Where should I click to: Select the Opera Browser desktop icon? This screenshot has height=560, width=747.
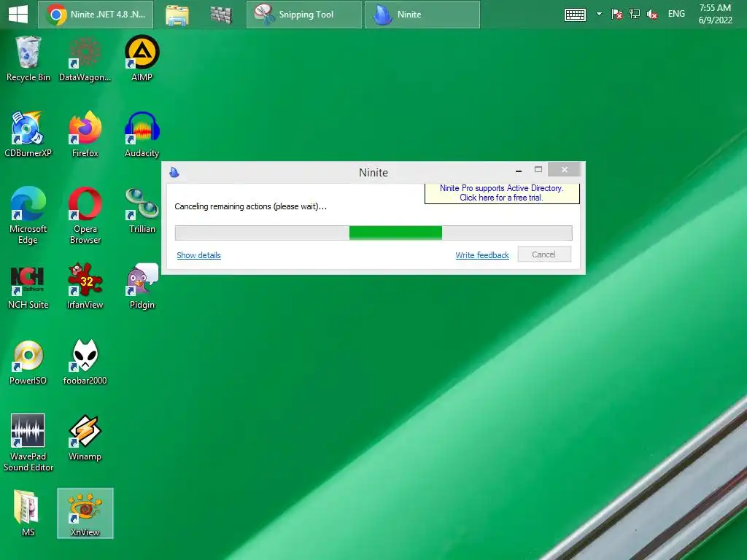click(85, 216)
